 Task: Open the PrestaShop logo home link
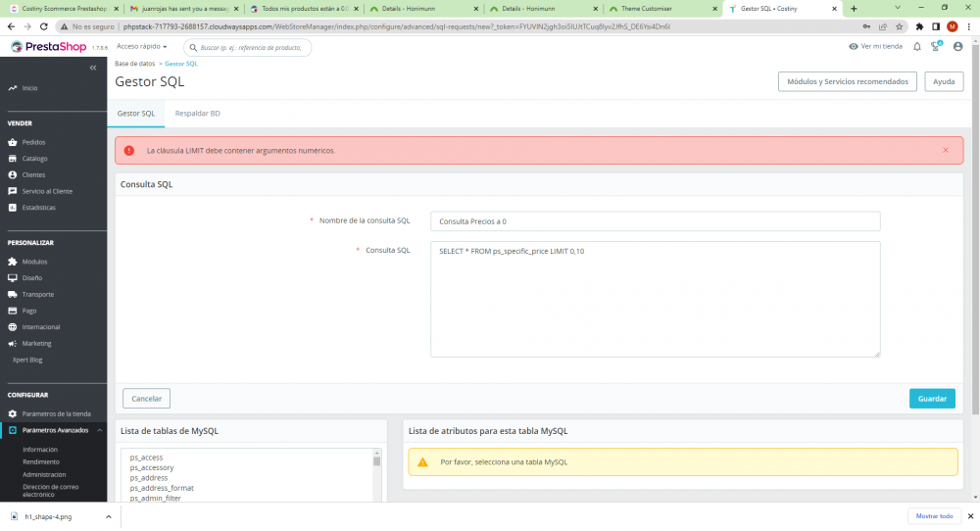pos(49,47)
